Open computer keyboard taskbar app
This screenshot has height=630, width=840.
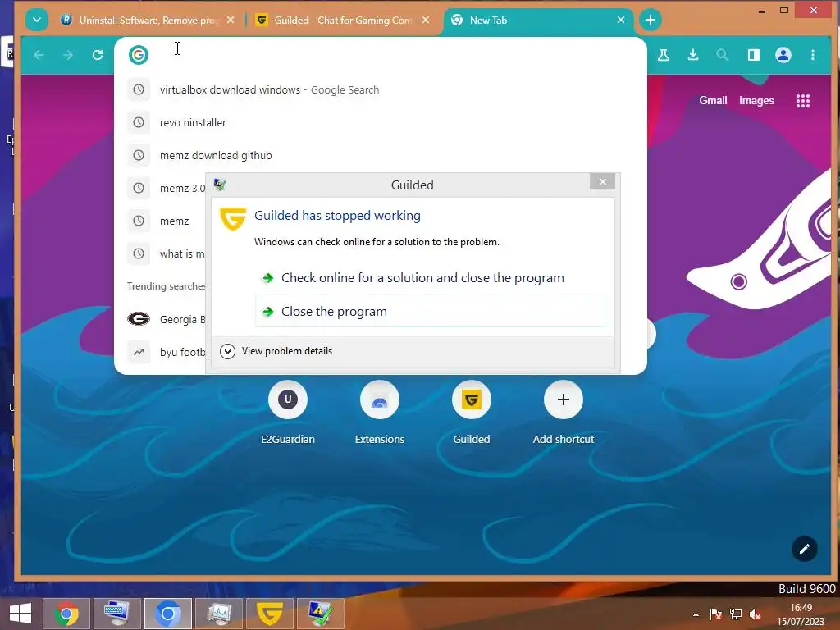click(117, 614)
